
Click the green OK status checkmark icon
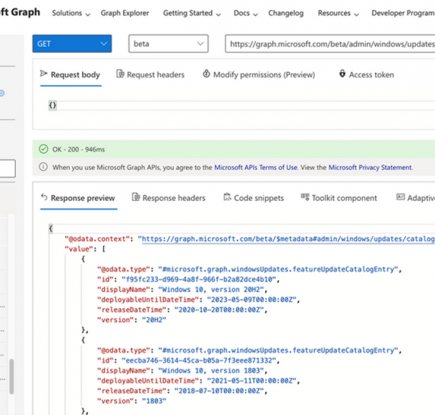click(43, 149)
